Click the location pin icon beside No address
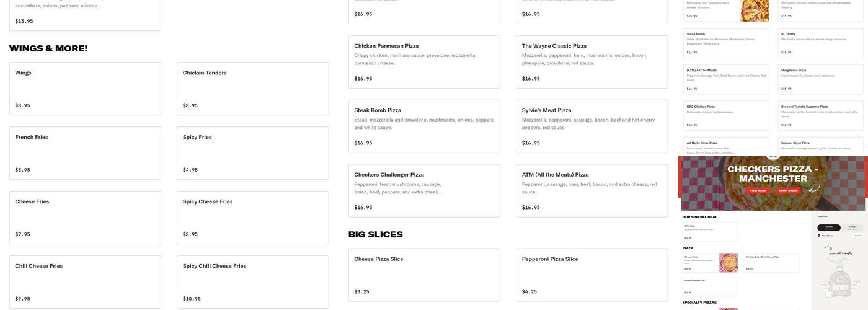Image resolution: width=868 pixels, height=310 pixels. tap(818, 236)
